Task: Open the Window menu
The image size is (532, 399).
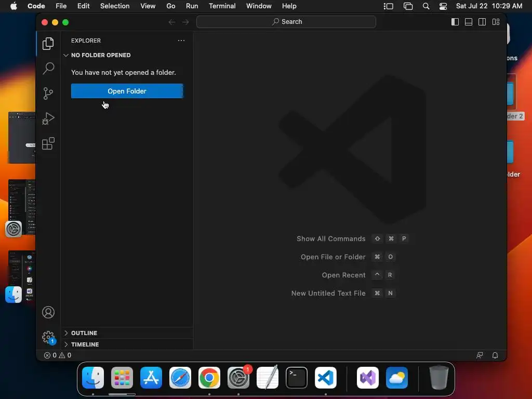Action: (259, 6)
